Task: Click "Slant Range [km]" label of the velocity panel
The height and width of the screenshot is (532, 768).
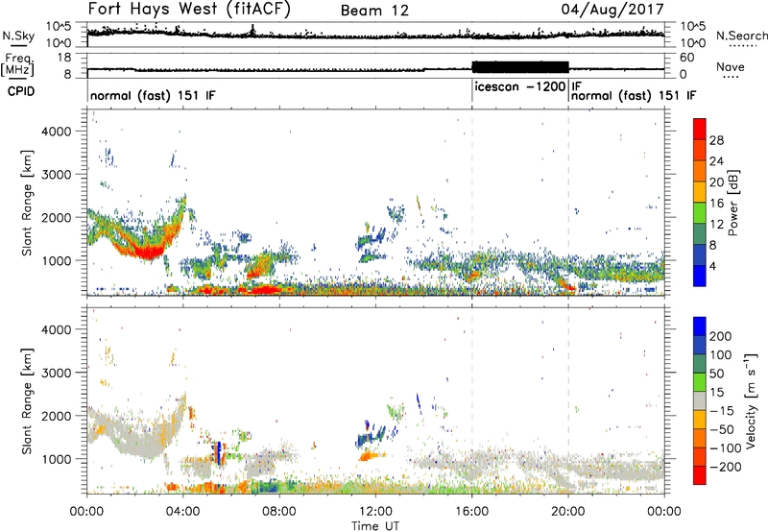Action: pos(27,400)
